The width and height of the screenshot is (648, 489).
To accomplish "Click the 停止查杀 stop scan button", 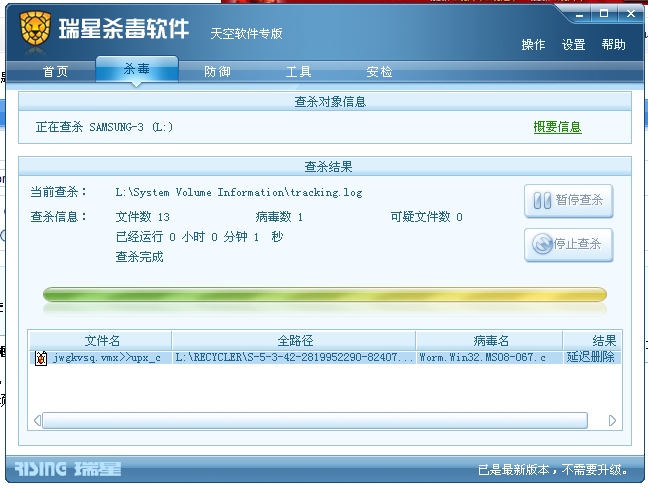I will [569, 244].
